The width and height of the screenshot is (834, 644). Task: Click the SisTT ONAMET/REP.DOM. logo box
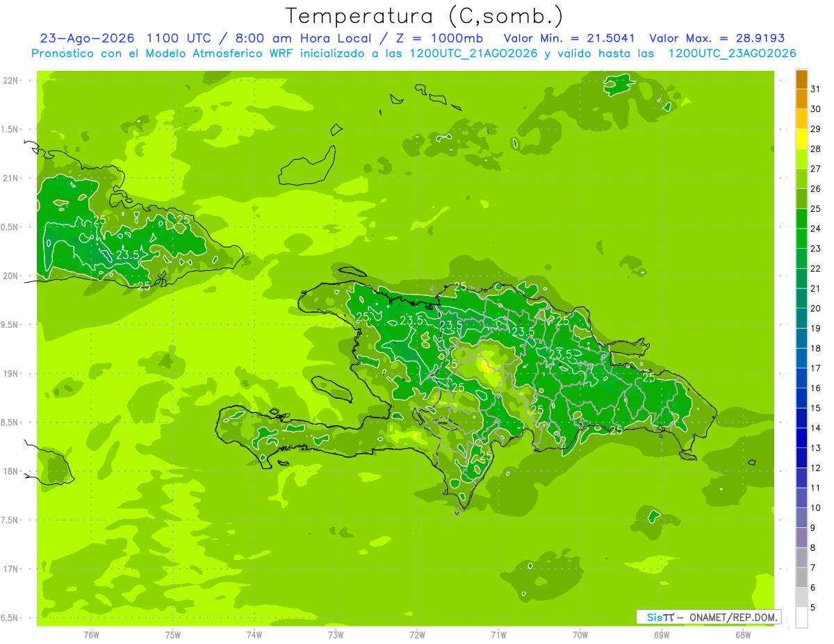pyautogui.click(x=708, y=617)
